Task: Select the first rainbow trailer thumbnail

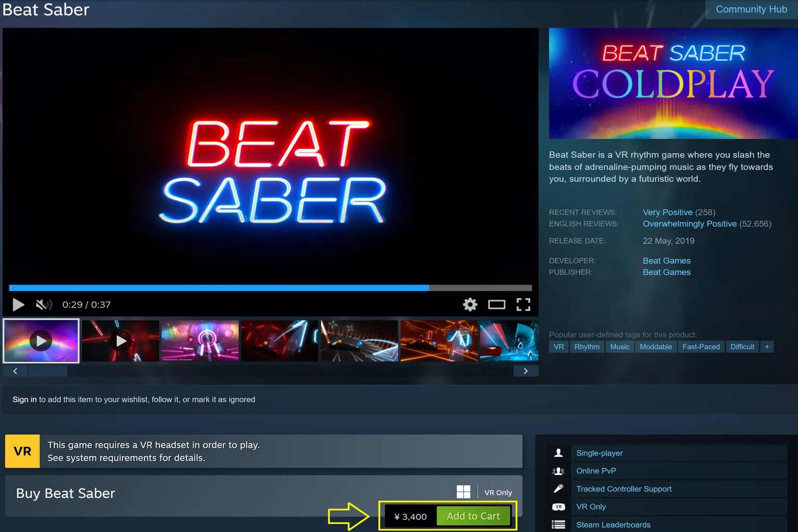Action: pyautogui.click(x=41, y=341)
